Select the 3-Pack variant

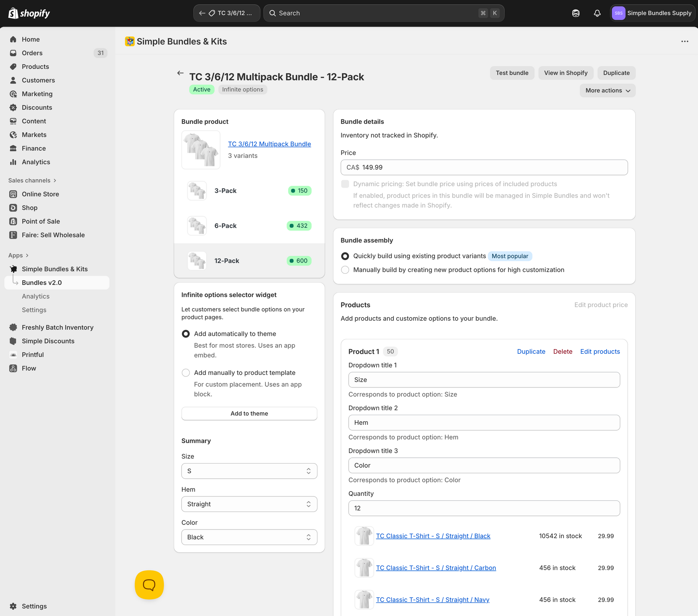click(249, 191)
